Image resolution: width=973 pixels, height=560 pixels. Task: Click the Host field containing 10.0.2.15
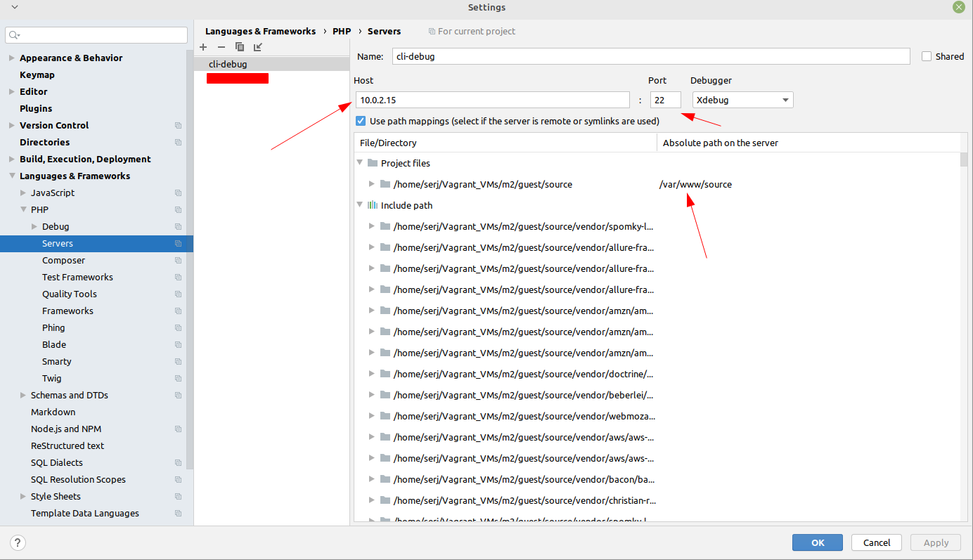click(493, 100)
